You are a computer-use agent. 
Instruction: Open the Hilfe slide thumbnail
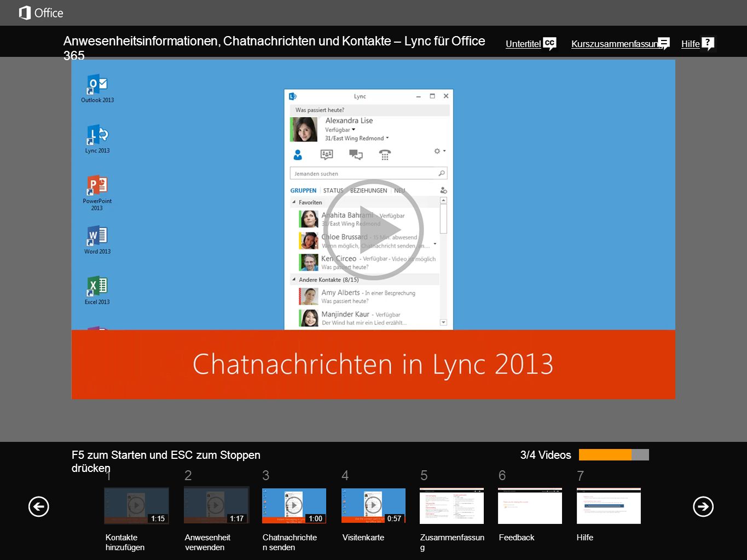(x=609, y=506)
